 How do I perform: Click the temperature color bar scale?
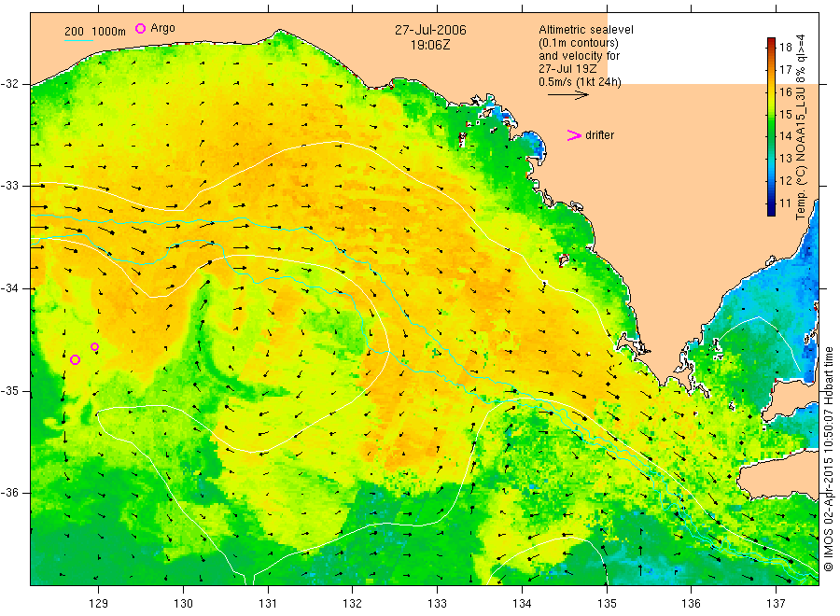[x=771, y=127]
